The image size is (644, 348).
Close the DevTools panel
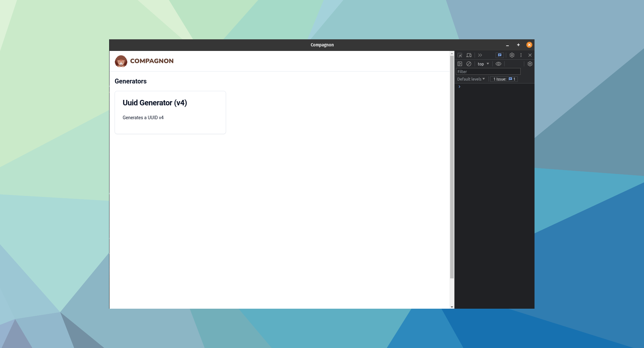coord(530,55)
